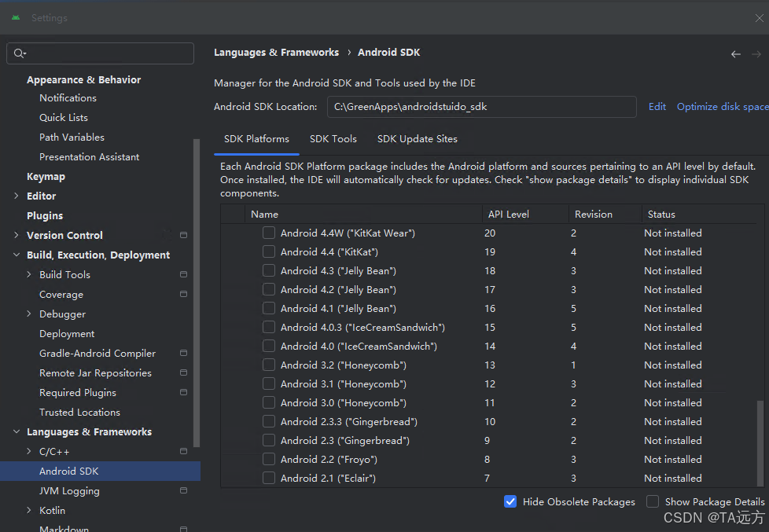Image resolution: width=769 pixels, height=532 pixels.
Task: Open Plugins settings page
Action: [x=45, y=216]
